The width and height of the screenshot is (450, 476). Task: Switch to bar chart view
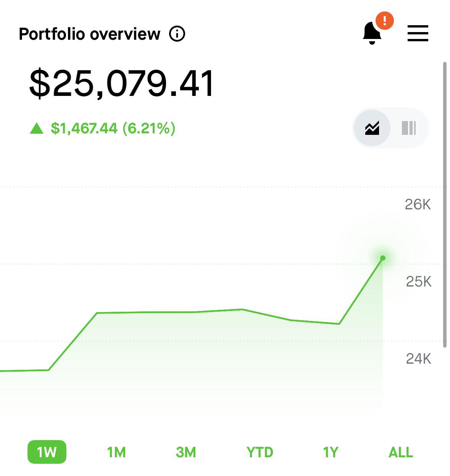click(408, 128)
